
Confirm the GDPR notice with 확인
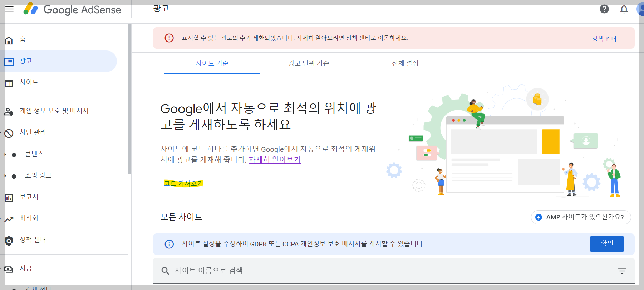point(607,244)
